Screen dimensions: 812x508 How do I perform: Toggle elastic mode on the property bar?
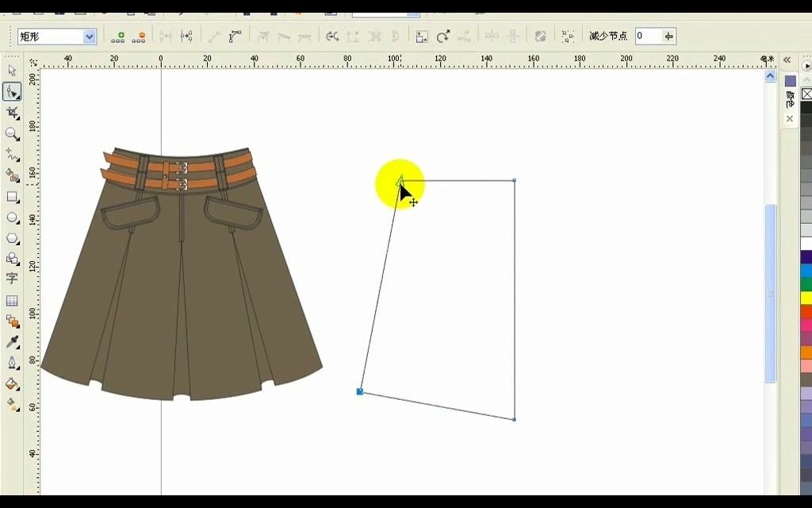coord(542,36)
